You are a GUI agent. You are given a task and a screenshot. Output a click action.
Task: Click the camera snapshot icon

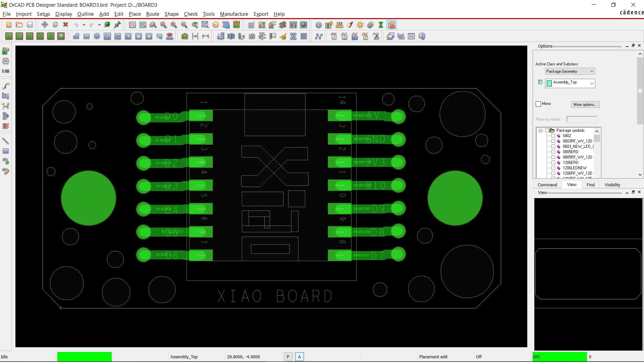252,36
